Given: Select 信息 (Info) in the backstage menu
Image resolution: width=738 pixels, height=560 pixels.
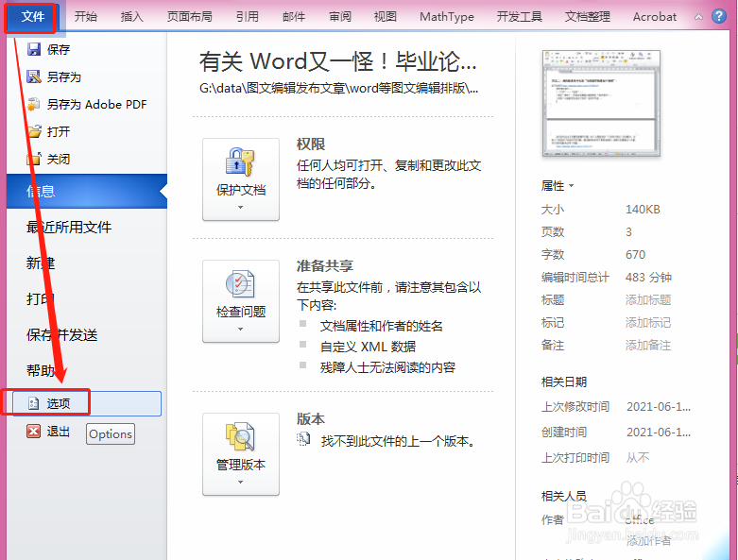Looking at the screenshot, I should click(x=87, y=192).
